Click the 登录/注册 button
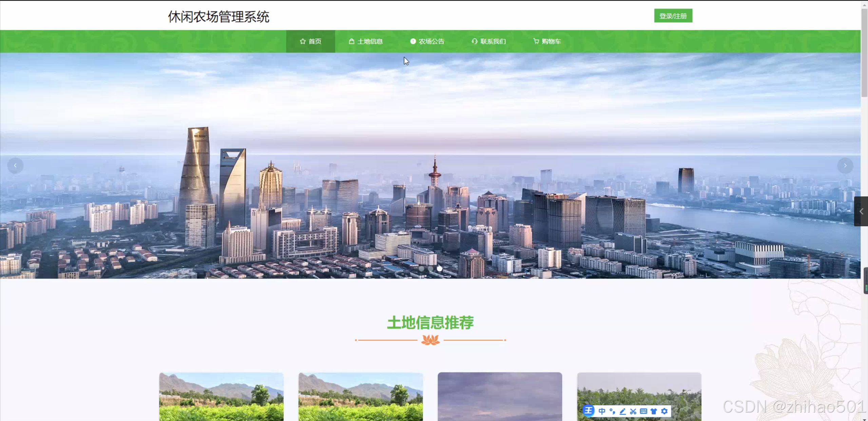 pyautogui.click(x=673, y=16)
